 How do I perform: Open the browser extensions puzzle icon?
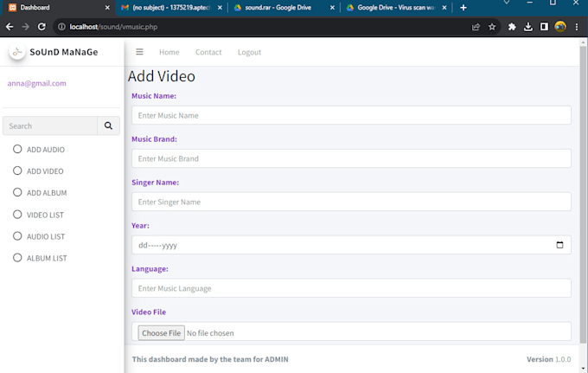pyautogui.click(x=512, y=27)
